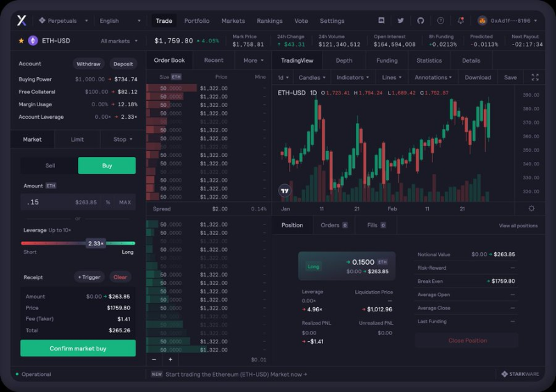Switch to the Depth tab
This screenshot has height=392, width=556.
pyautogui.click(x=344, y=60)
